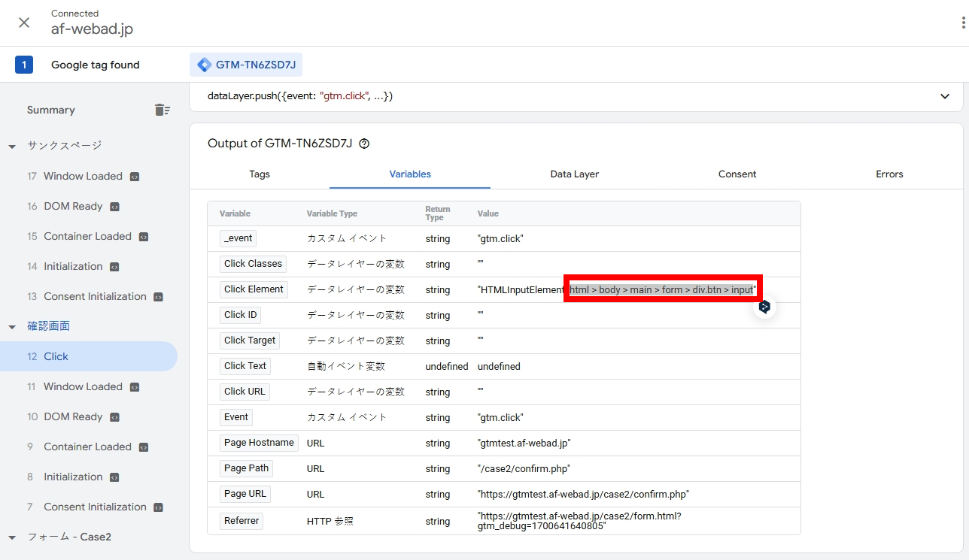Viewport: 969px width, 560px height.
Task: Open the Consent tab
Action: coord(737,174)
